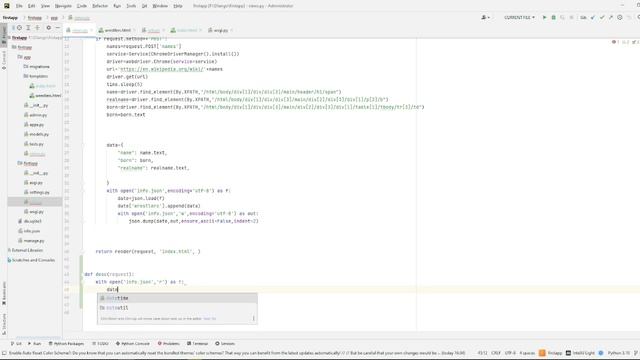This screenshot has height=360, width=640.
Task: Open the Structure tool window stripe button
Action: (4, 324)
